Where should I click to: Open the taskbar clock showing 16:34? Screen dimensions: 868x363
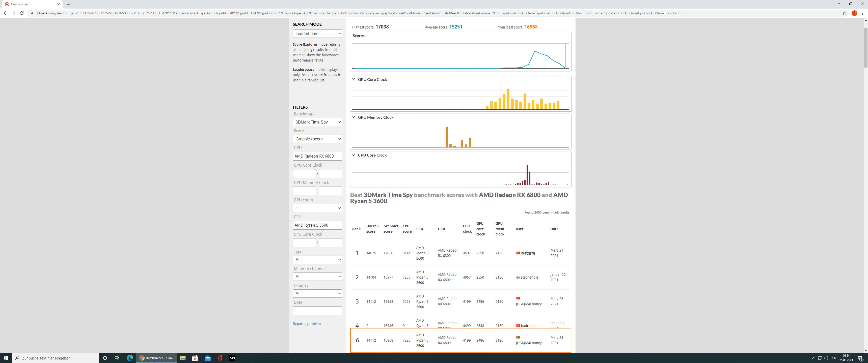tap(846, 358)
